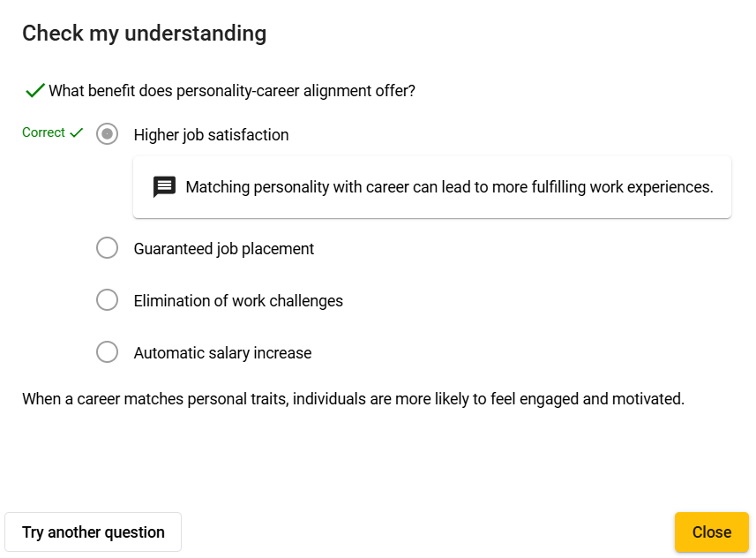
Task: Click the check icon marking the right answer
Action: point(75,132)
